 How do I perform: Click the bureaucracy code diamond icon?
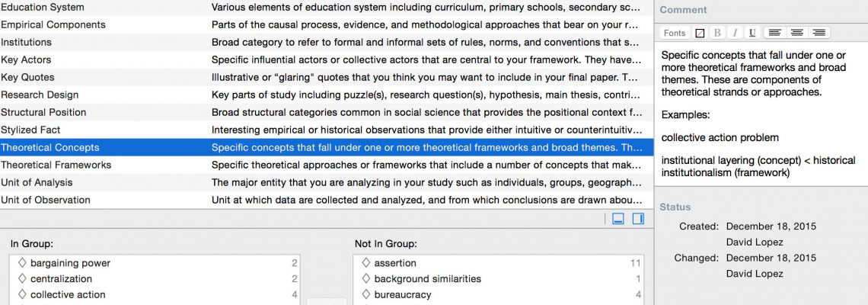[x=366, y=294]
